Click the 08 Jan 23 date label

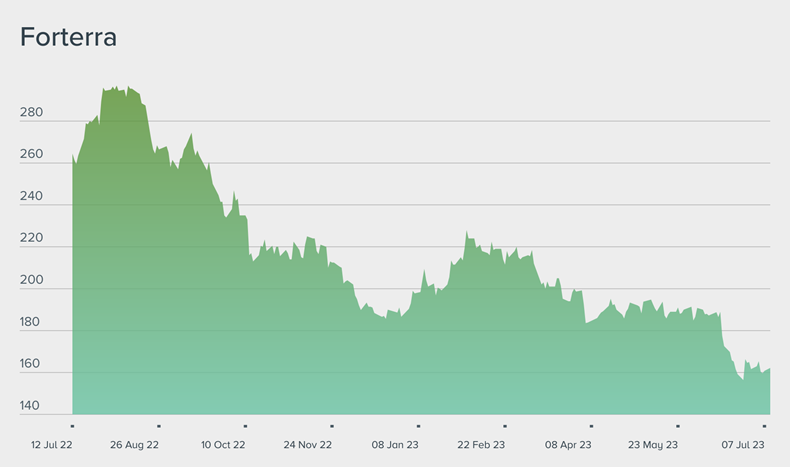click(395, 444)
